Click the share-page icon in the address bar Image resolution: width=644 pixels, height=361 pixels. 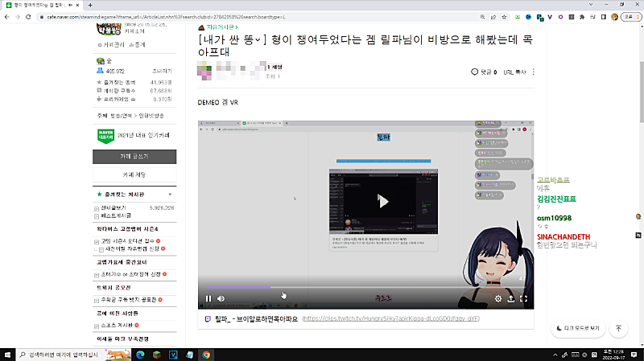[493, 17]
